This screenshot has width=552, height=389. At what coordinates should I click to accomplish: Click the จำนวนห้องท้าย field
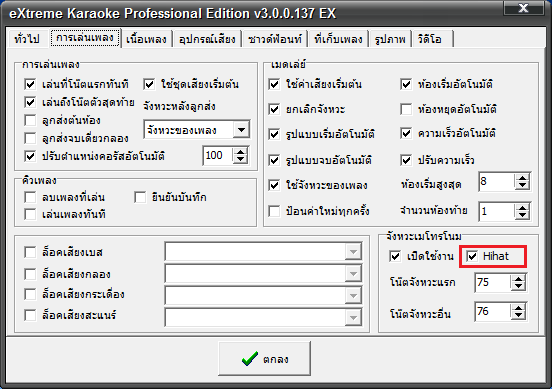[497, 212]
